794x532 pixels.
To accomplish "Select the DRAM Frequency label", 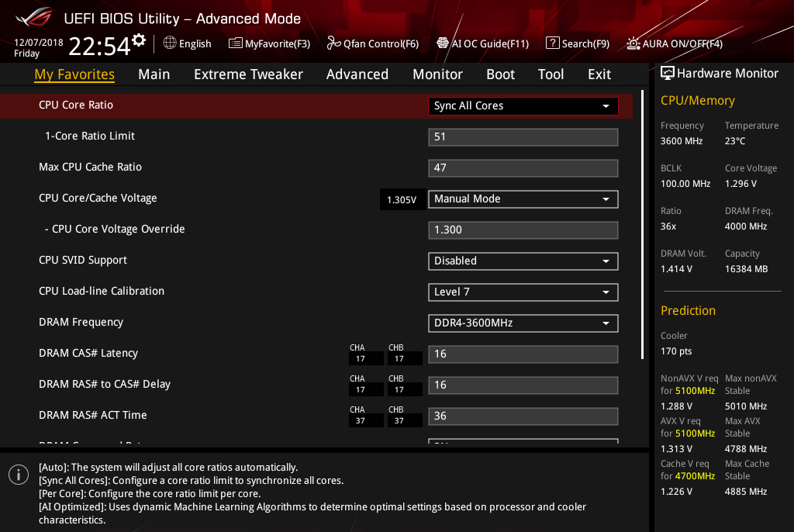I will coord(81,323).
